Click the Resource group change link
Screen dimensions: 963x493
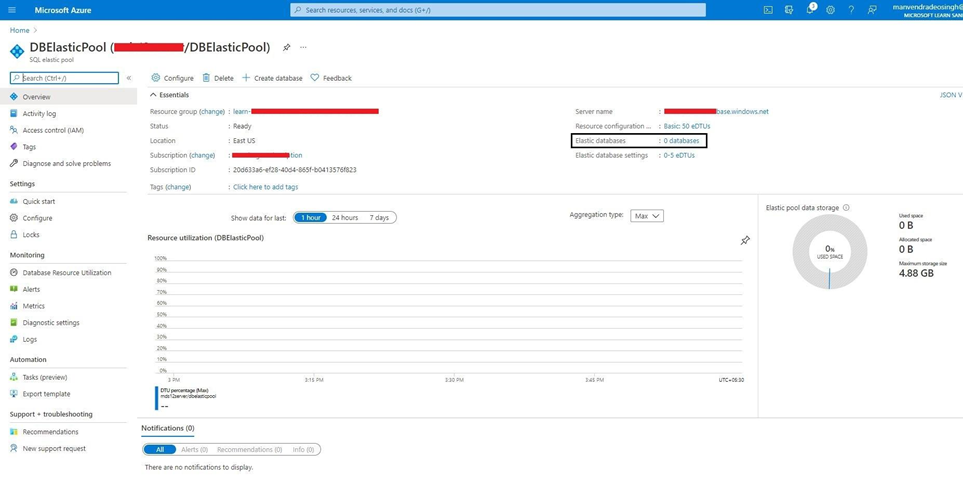click(212, 112)
